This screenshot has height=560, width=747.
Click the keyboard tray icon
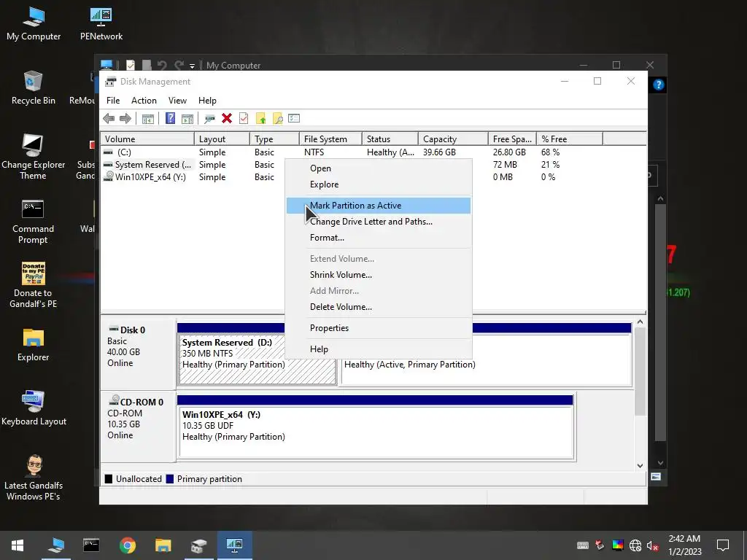(x=583, y=545)
